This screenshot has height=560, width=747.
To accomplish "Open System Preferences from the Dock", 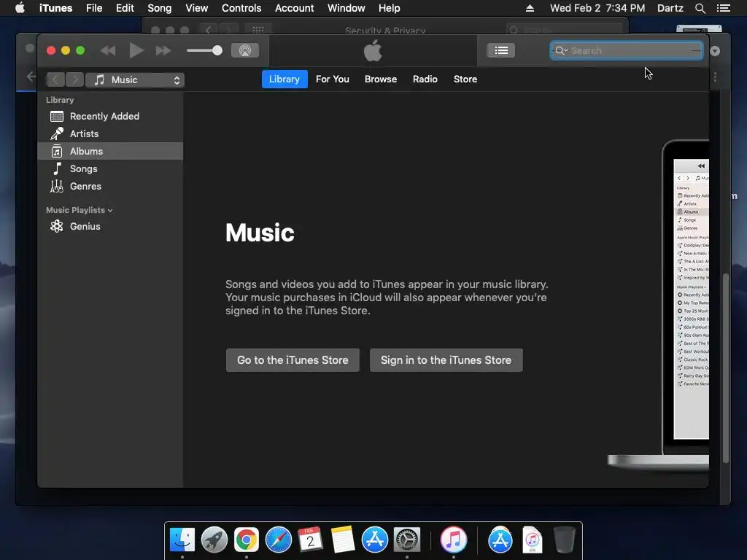I will (x=407, y=540).
